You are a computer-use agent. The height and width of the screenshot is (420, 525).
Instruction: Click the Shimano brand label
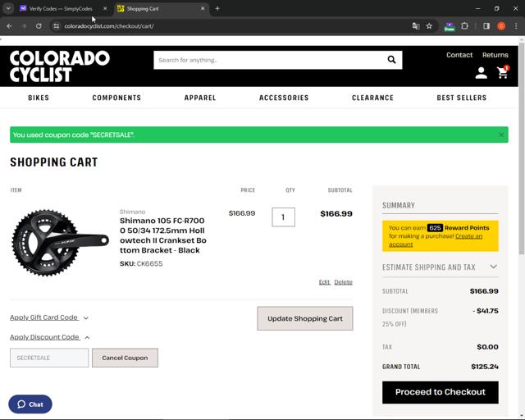click(133, 212)
